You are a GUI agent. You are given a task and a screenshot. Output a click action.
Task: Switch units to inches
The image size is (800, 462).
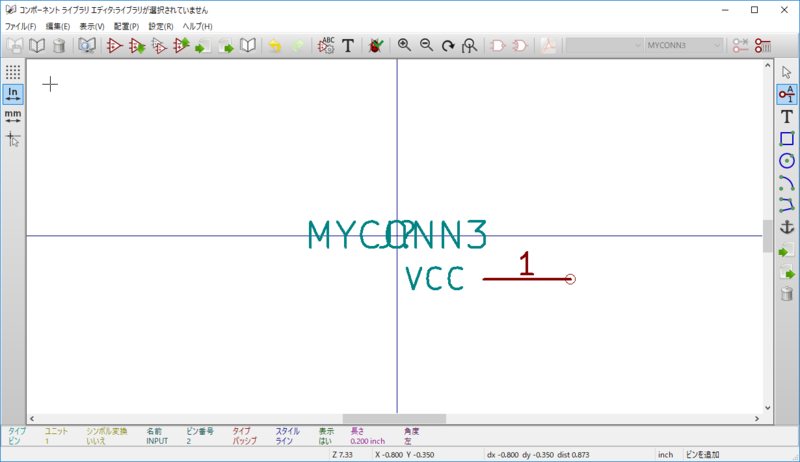tap(13, 94)
